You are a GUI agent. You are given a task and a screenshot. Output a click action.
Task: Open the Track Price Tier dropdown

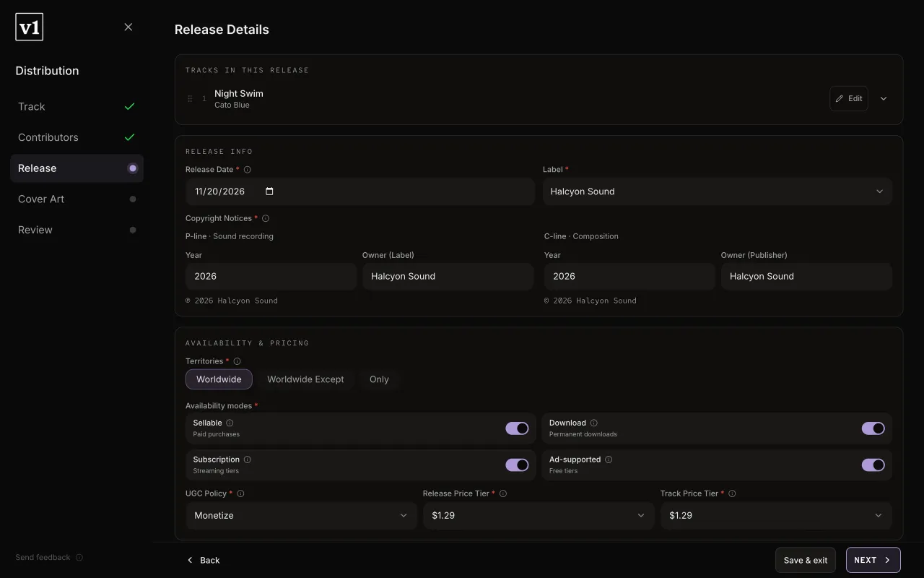[776, 516]
